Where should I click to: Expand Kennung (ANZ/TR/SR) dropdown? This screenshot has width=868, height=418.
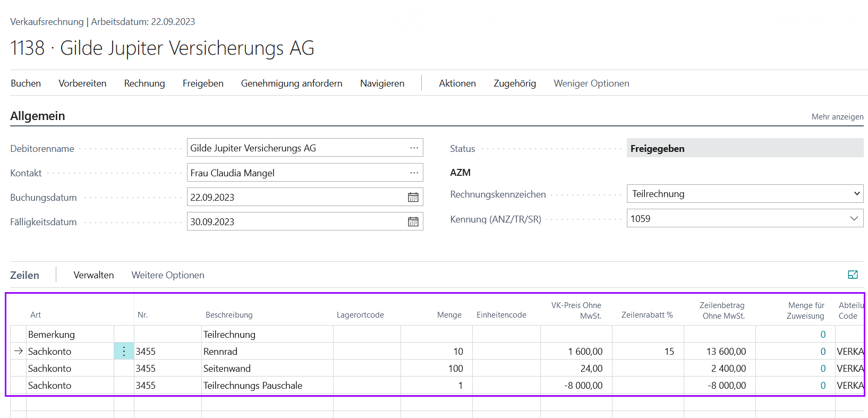click(854, 218)
